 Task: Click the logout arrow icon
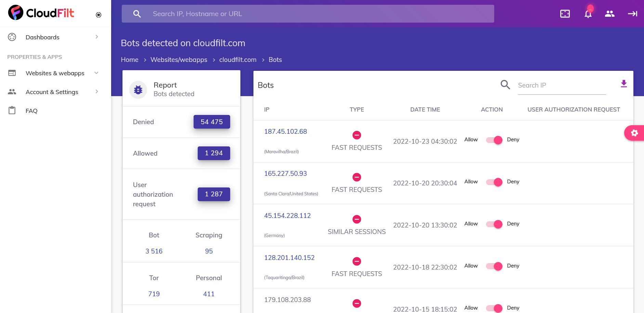click(x=632, y=14)
